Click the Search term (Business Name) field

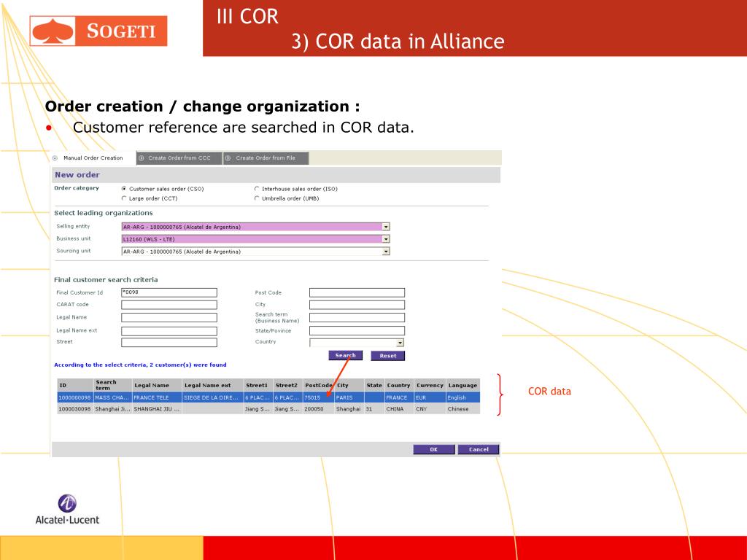click(357, 318)
